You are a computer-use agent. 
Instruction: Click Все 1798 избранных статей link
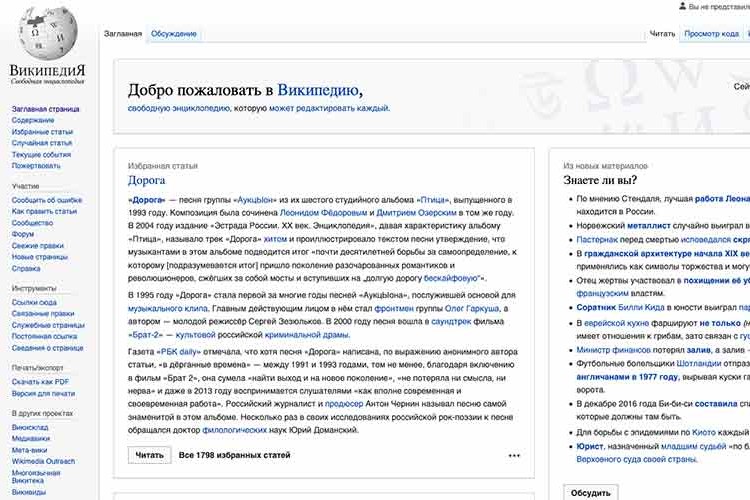pos(235,455)
